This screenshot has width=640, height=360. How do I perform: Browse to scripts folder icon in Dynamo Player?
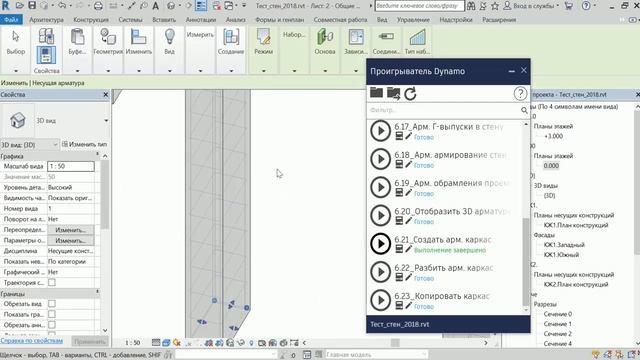click(x=393, y=93)
